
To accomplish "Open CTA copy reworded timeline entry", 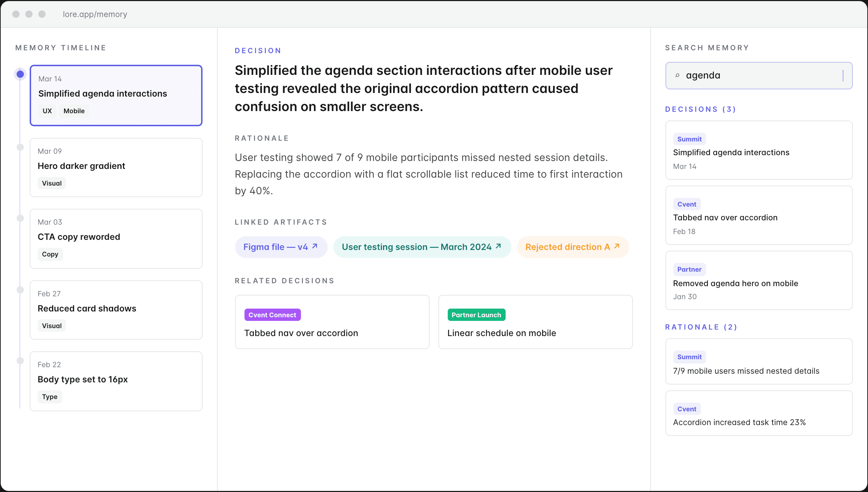I will (116, 238).
